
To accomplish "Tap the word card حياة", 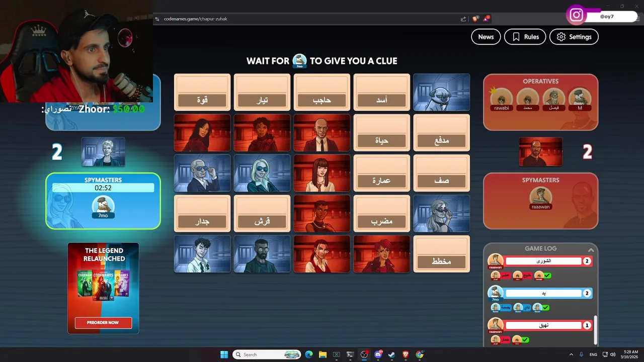I will click(x=382, y=133).
